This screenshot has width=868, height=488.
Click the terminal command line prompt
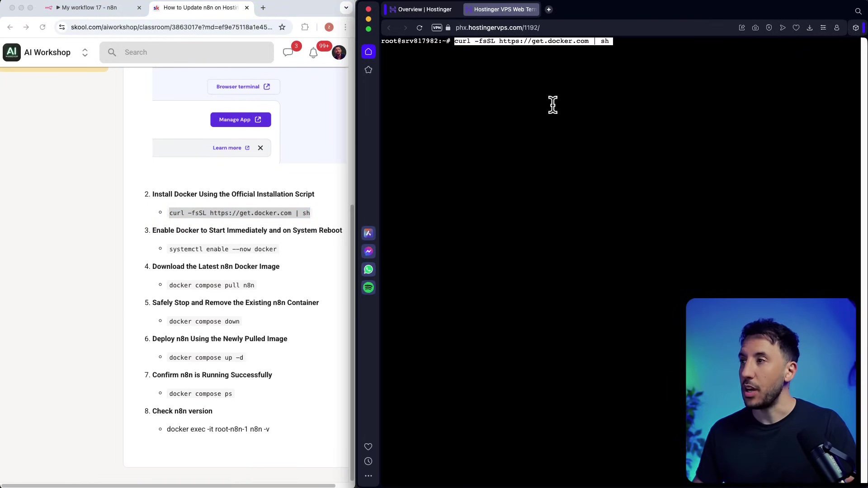tap(497, 41)
